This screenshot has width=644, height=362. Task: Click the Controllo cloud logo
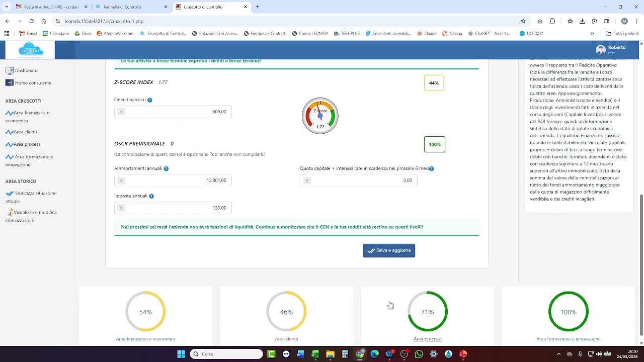(x=31, y=50)
